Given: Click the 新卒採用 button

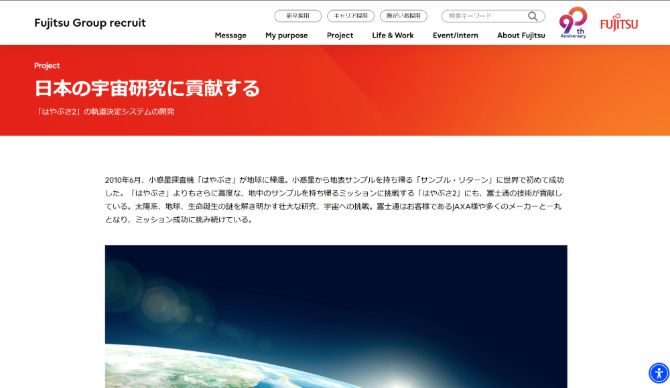Looking at the screenshot, I should [x=298, y=16].
